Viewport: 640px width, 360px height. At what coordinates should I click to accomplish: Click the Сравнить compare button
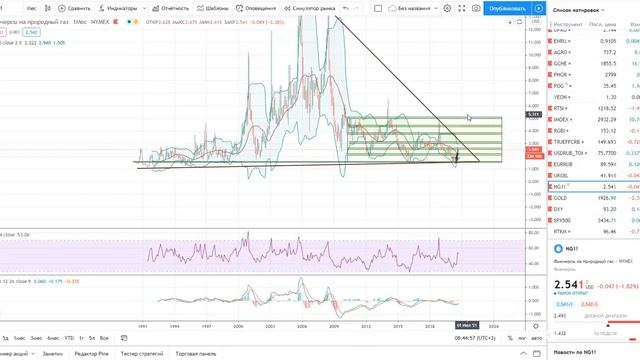tap(74, 8)
